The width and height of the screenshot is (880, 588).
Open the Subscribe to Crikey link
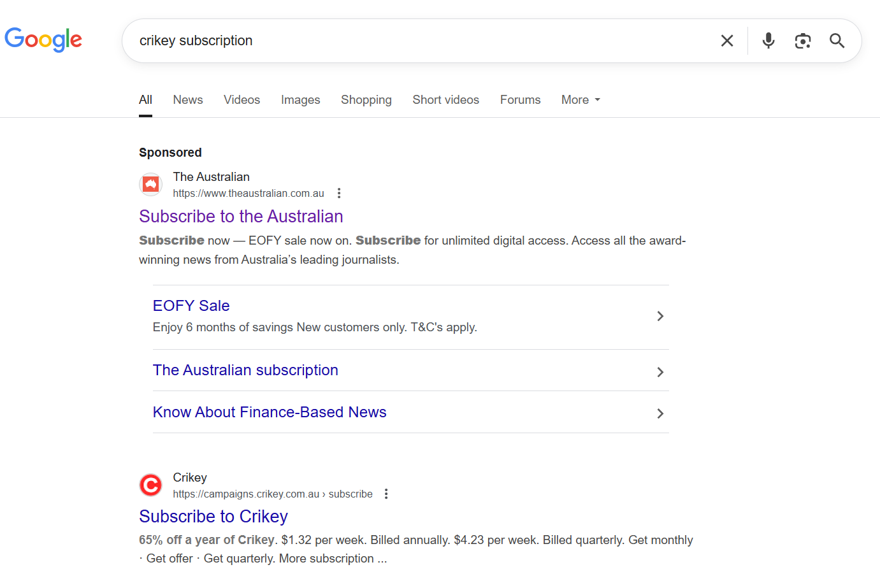coord(213,516)
